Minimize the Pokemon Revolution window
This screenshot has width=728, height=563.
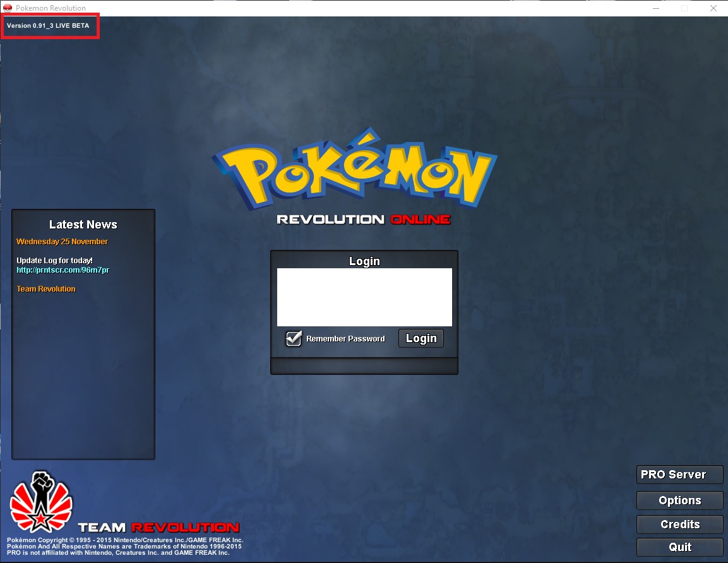tap(655, 8)
